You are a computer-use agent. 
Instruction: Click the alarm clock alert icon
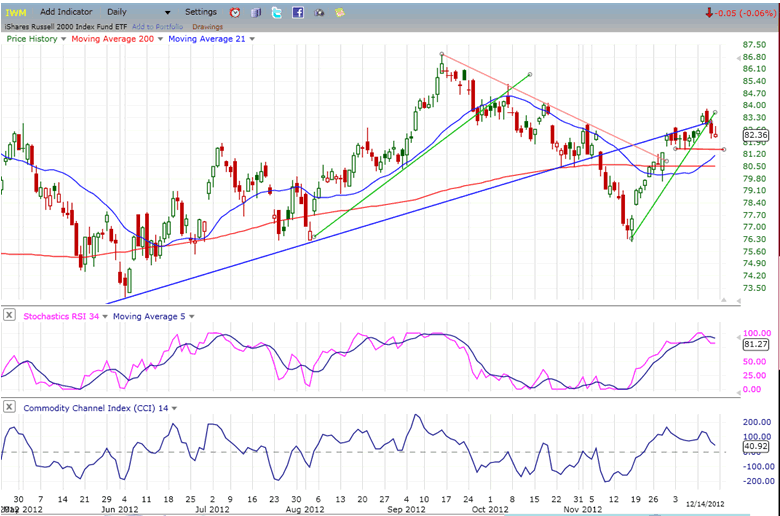pos(234,12)
